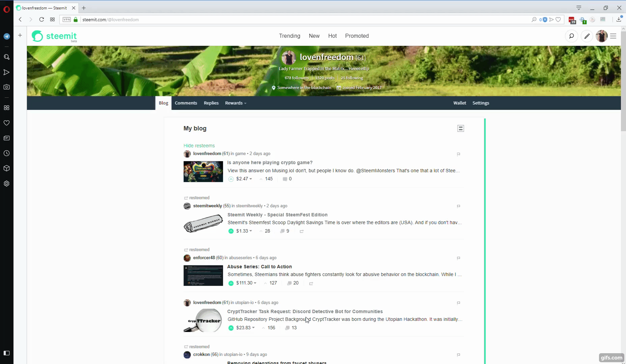Open 20 comments on Abuse Series post
The image size is (626, 364).
293,283
